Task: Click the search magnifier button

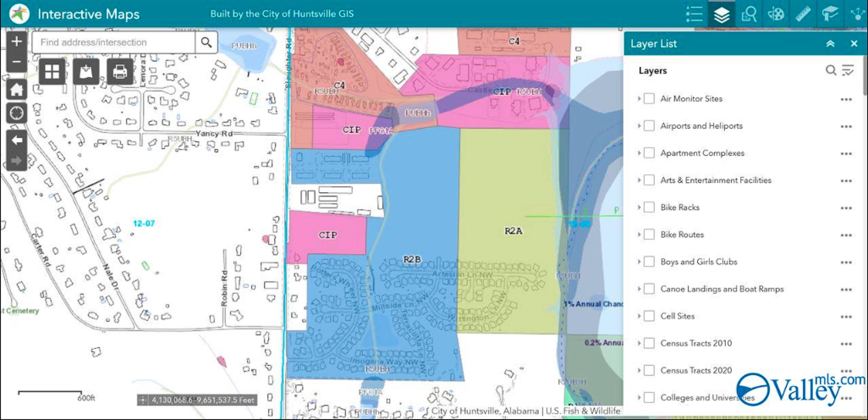Action: coord(206,43)
